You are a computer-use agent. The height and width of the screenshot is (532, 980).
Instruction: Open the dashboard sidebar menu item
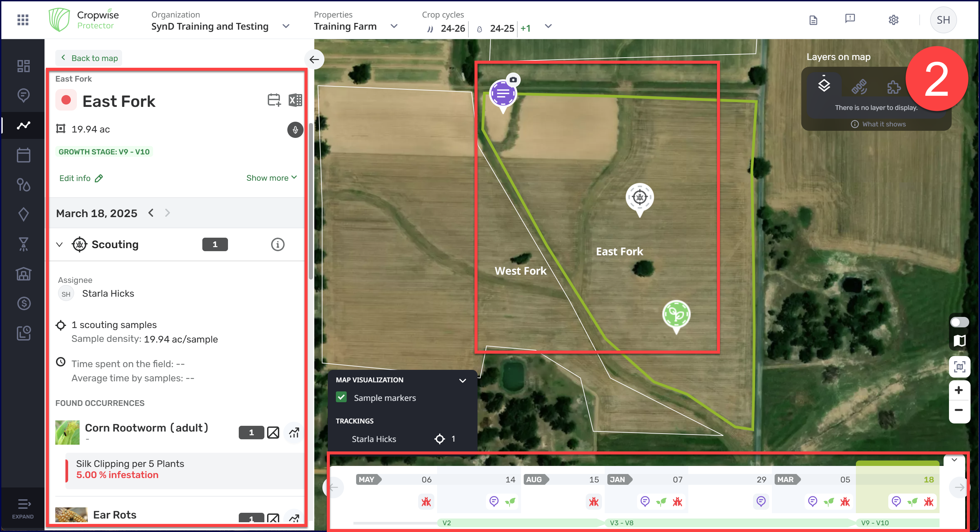23,66
